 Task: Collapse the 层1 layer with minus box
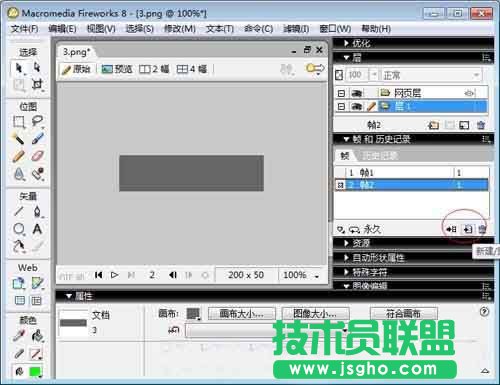[x=341, y=107]
